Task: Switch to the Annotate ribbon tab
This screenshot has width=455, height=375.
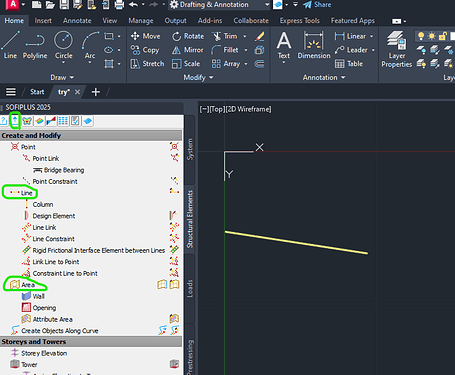Action: [x=77, y=21]
